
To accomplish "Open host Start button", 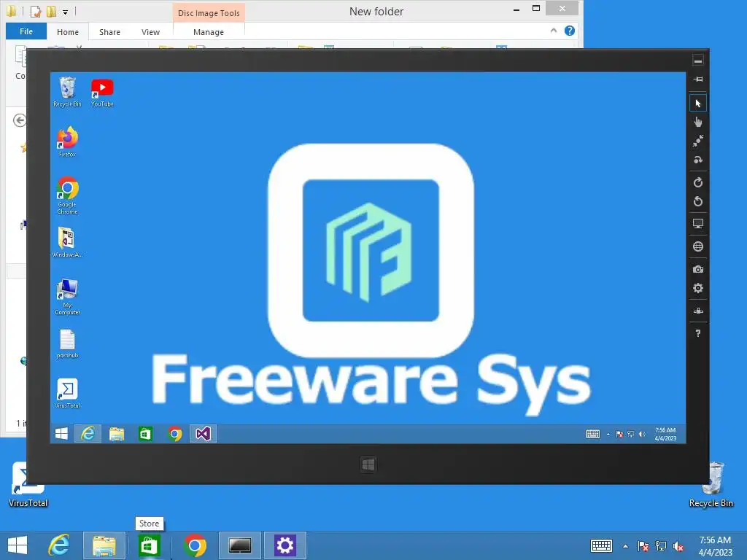I will 18,545.
